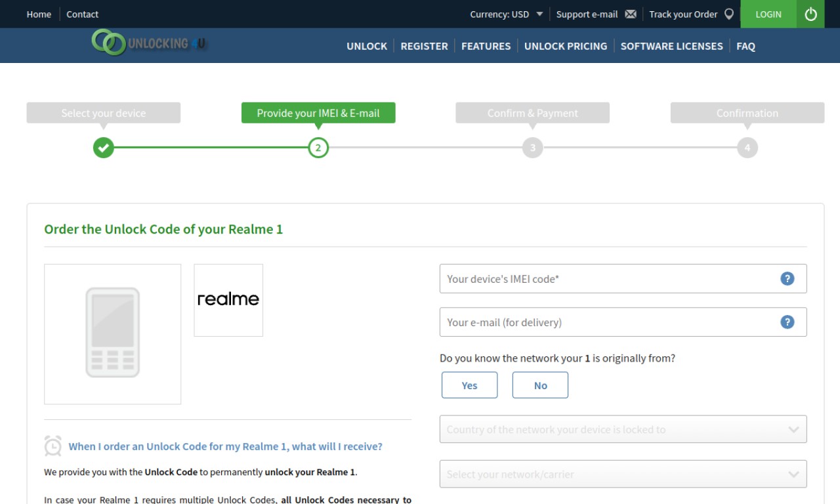This screenshot has width=840, height=504.
Task: Click the 'Order the Unlock Code of your Realme 1' heading
Action: tap(163, 230)
